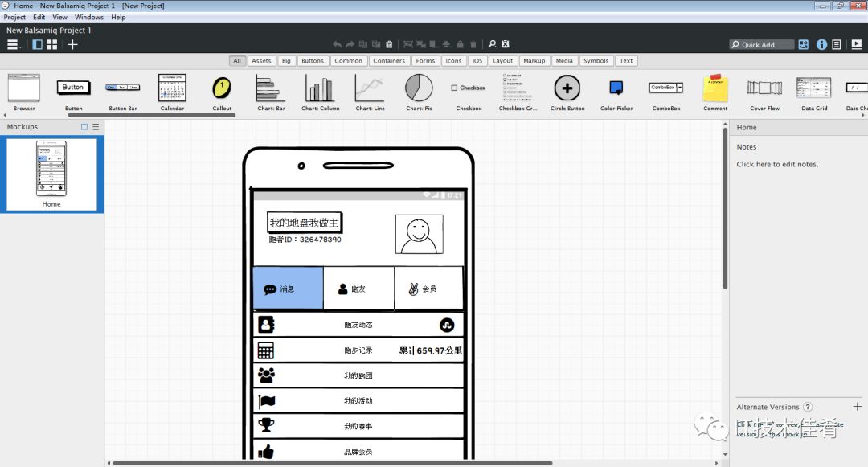Select the Home mockup thumbnail
Screen dimensions: 868x467
coord(52,173)
